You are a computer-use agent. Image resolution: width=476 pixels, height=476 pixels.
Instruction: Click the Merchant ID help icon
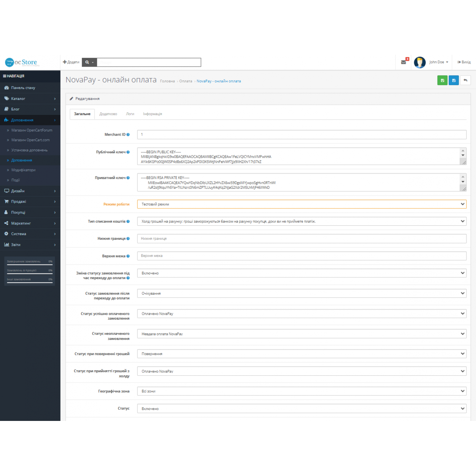128,135
